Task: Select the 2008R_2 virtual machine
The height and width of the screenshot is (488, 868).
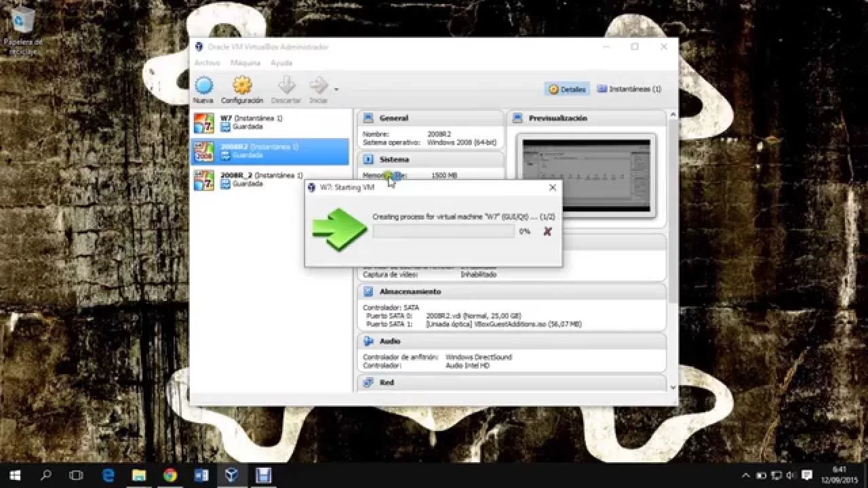Action: coord(271,180)
